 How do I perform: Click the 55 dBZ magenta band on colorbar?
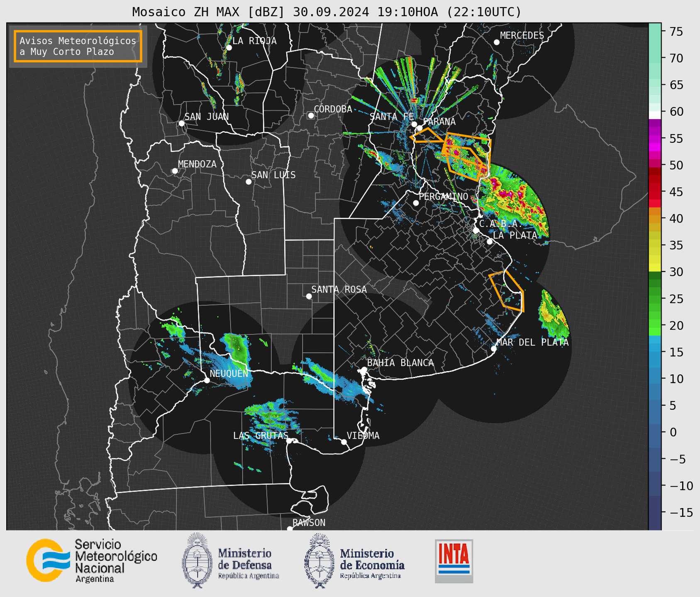point(655,138)
